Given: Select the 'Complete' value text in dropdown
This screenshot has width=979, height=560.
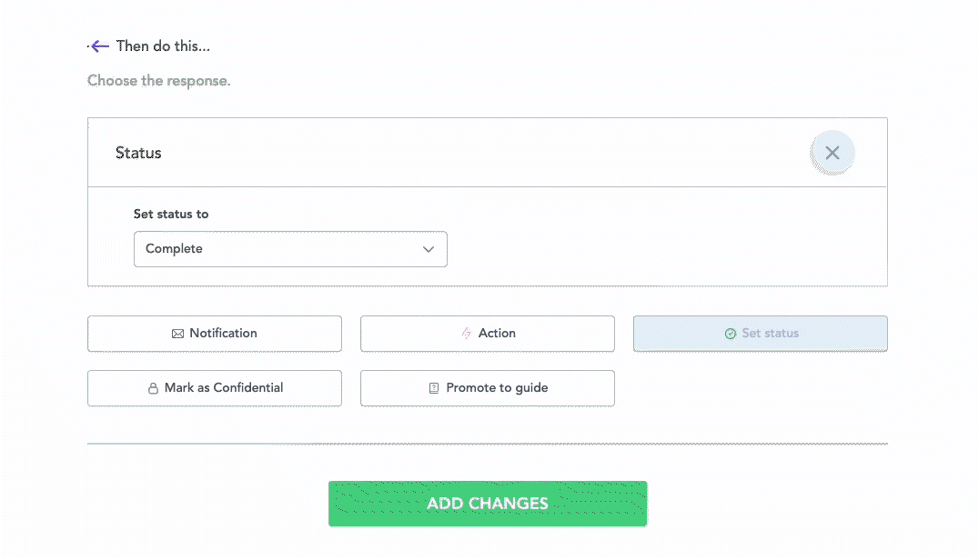Looking at the screenshot, I should click(x=174, y=249).
